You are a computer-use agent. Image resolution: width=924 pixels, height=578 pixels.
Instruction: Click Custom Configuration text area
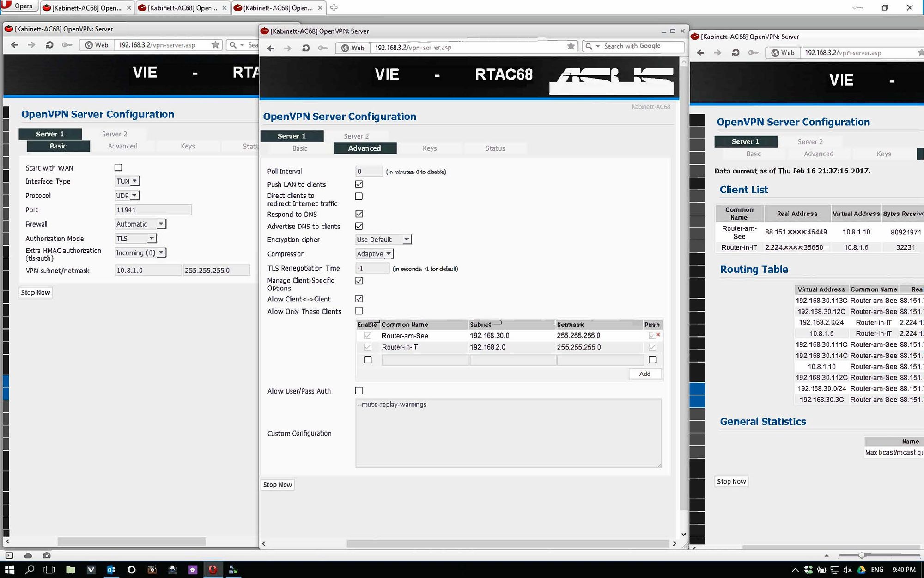[509, 433]
